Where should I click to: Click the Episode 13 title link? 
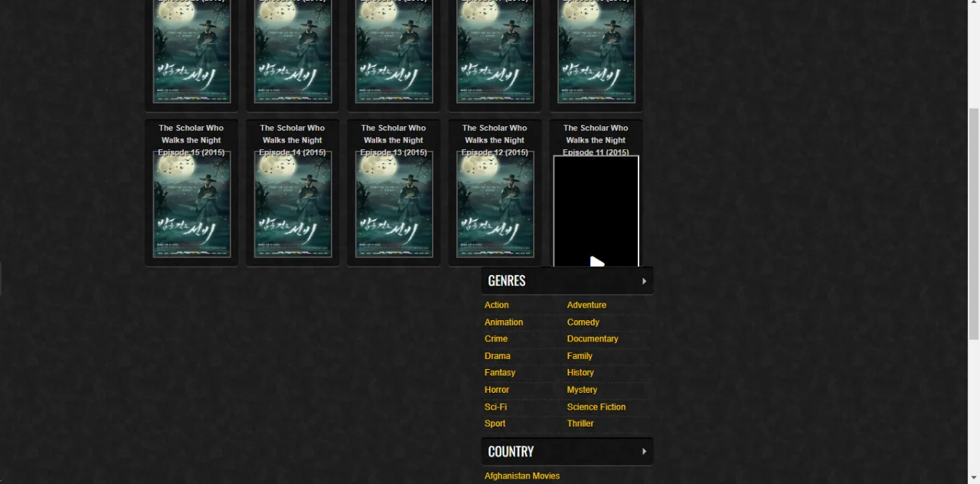[x=394, y=140]
